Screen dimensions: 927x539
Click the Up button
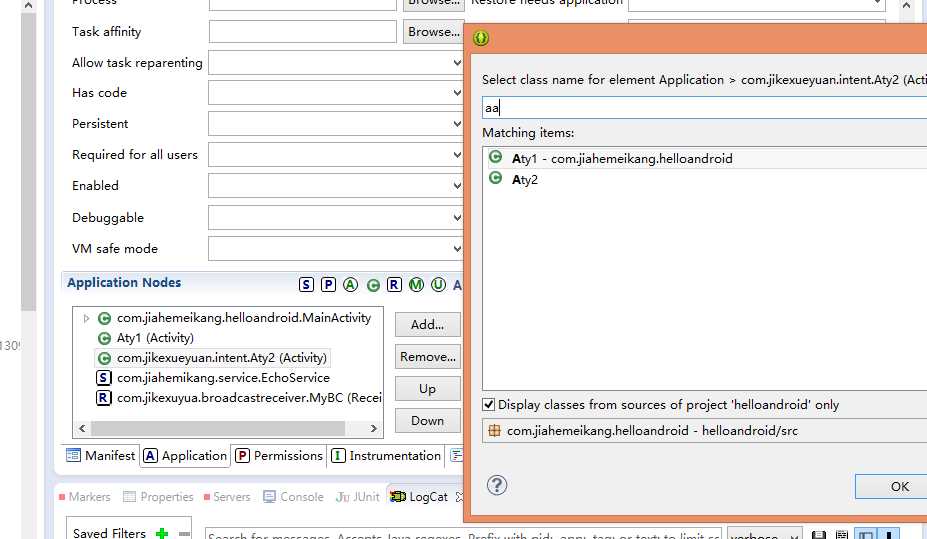tap(427, 389)
